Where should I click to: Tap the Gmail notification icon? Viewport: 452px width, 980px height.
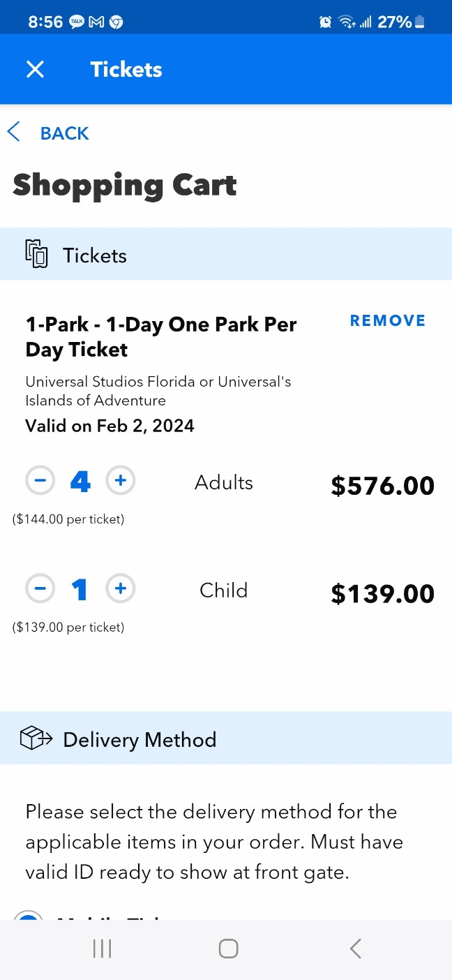click(x=96, y=22)
